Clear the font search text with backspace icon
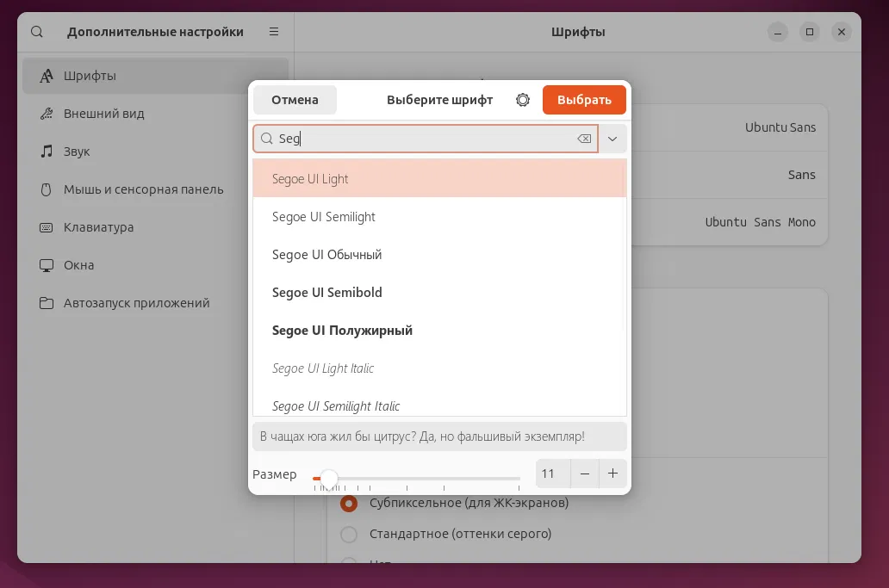Screen dimensions: 889x588 (584, 139)
